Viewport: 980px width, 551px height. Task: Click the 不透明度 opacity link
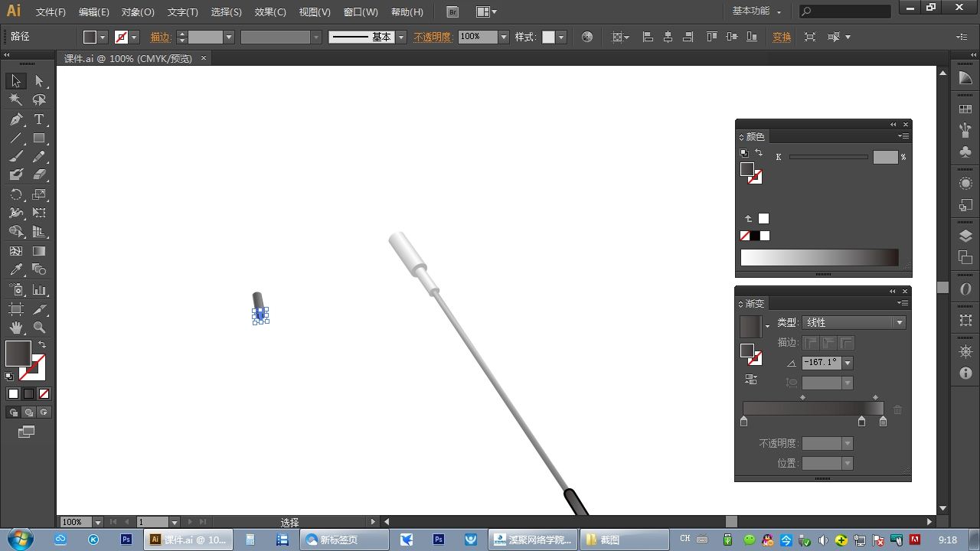[x=433, y=37]
